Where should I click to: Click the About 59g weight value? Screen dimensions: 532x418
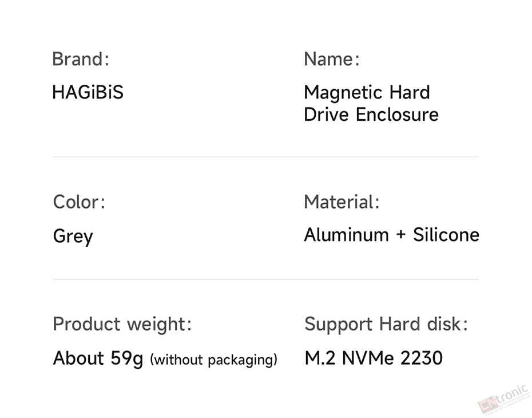(98, 358)
